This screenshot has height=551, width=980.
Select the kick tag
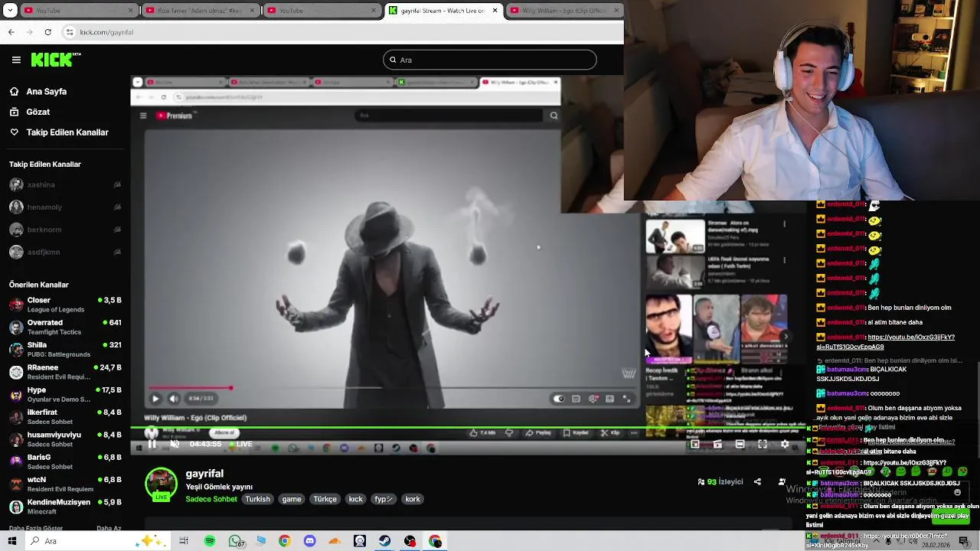tap(356, 499)
